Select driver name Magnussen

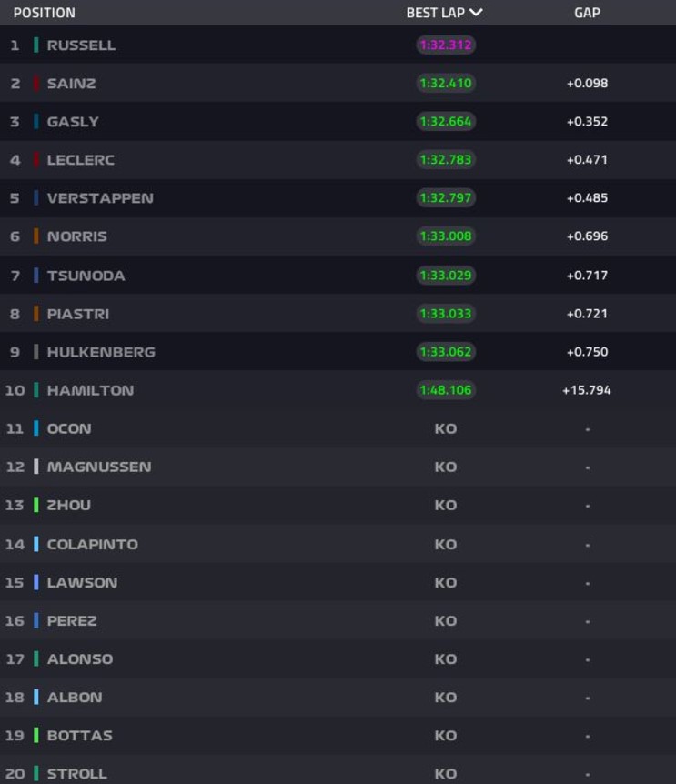(99, 467)
